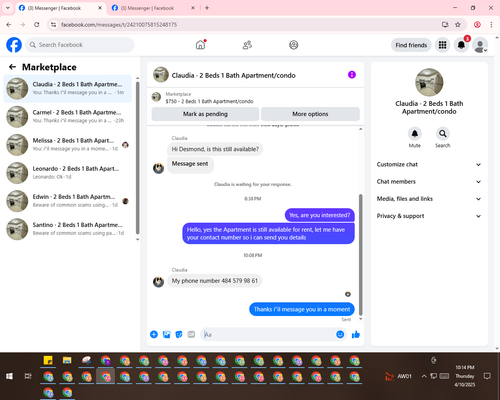500x400 pixels.
Task: Click the 'Yes, are you interested?' message
Action: point(320,215)
